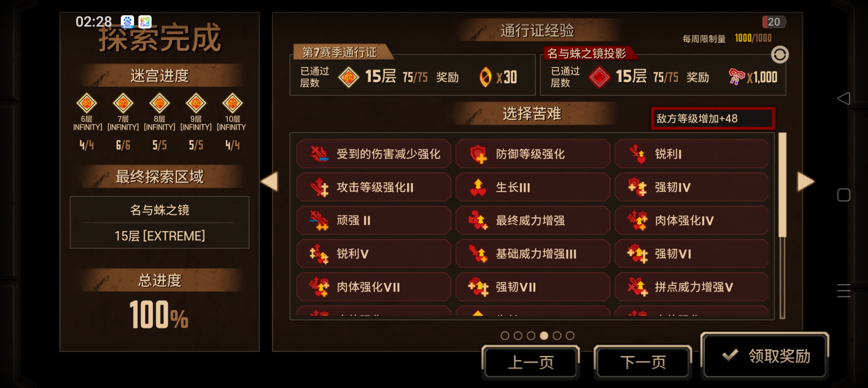Tap the x30 pass experience reward icon

click(x=485, y=77)
